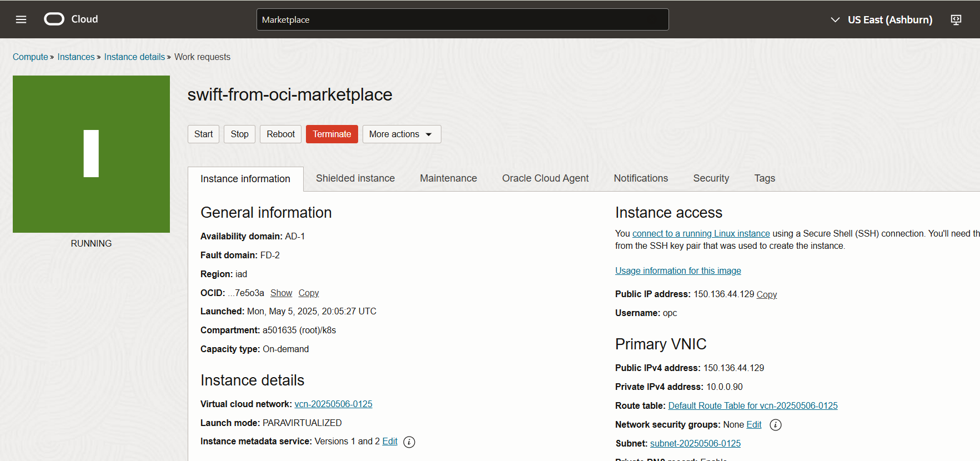This screenshot has width=980, height=461.
Task: Go to Instance details breadcrumb
Action: (134, 57)
